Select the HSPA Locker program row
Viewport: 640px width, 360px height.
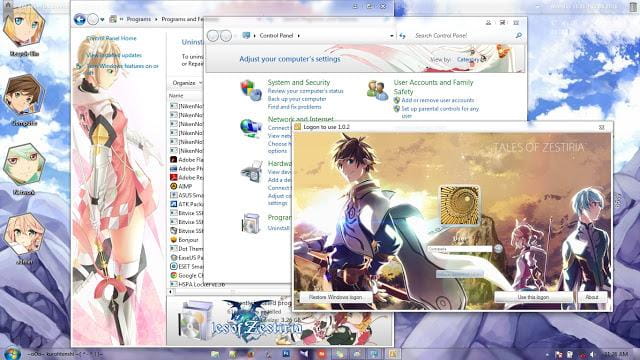tap(198, 284)
